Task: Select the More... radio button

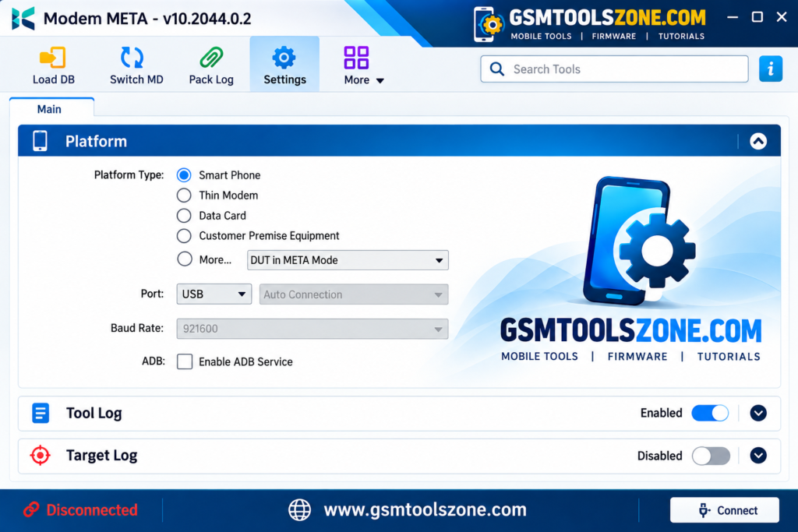Action: pyautogui.click(x=184, y=259)
